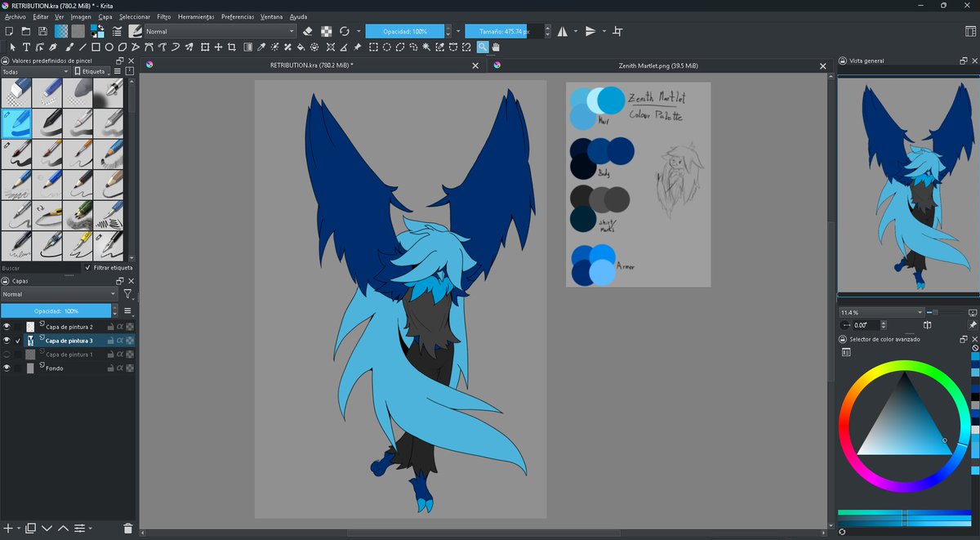The image size is (980, 540).
Task: Hide Capa de pintura 2 layer
Action: coord(7,327)
